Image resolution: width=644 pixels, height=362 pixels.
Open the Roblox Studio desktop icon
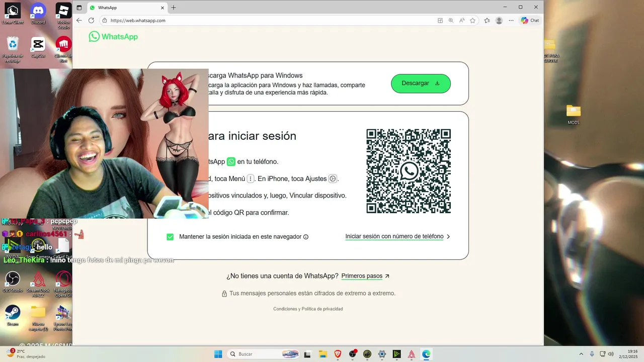click(x=63, y=16)
